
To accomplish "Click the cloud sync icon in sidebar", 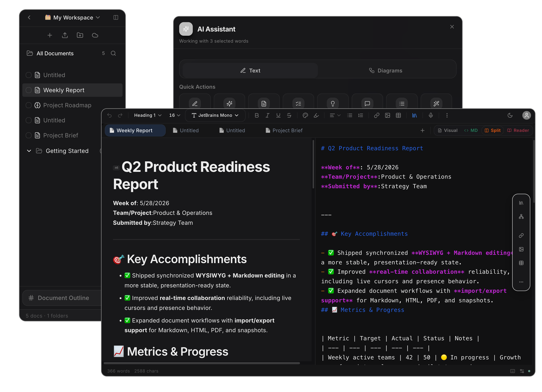I will pos(95,35).
